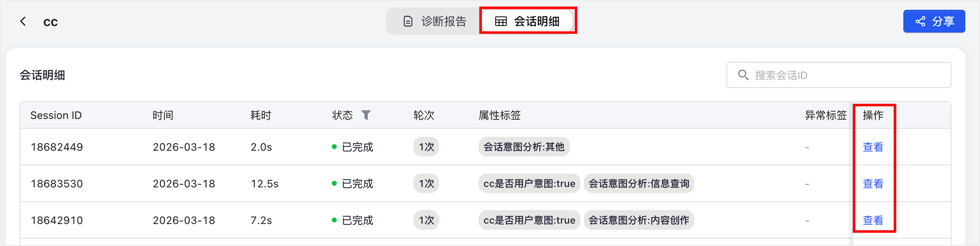This screenshot has width=980, height=246.
Task: Switch to the 诊断报告 tab
Action: coord(435,21)
